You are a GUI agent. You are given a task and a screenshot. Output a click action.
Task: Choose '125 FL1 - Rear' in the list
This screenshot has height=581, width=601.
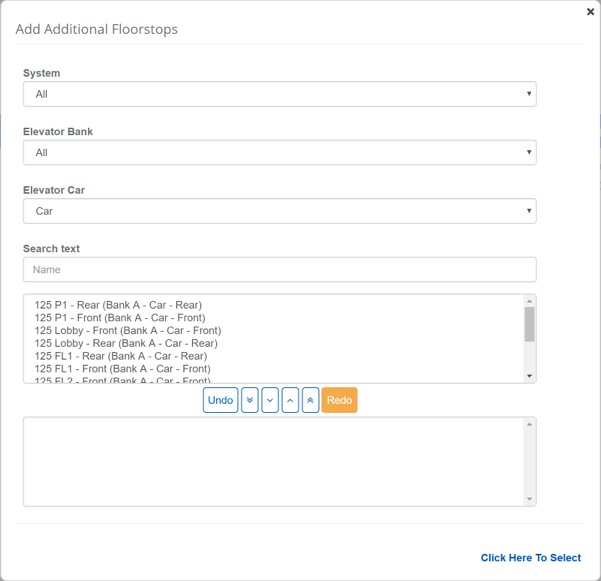click(x=120, y=356)
